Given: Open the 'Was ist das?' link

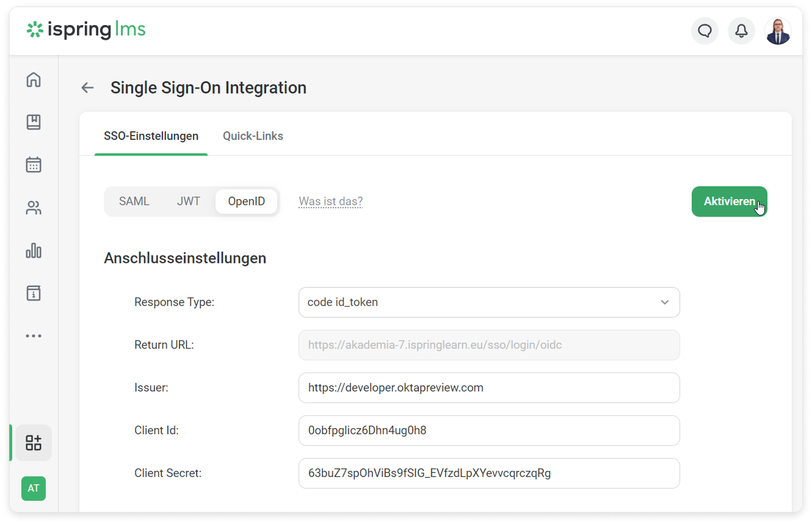Looking at the screenshot, I should pos(330,202).
